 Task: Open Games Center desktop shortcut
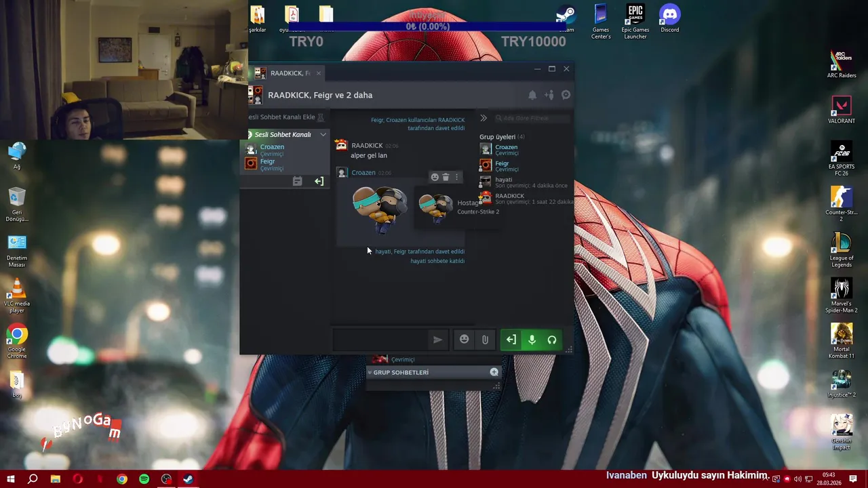(601, 22)
